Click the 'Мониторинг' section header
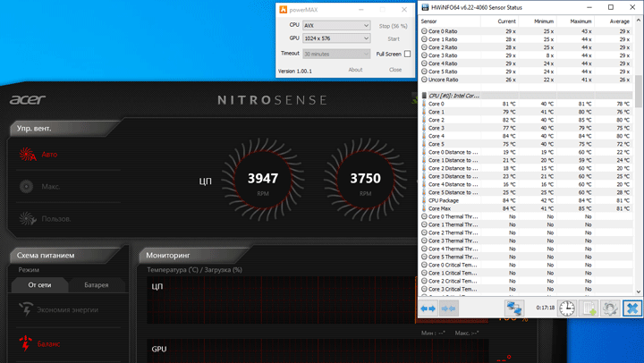The image size is (644, 363). coord(191,255)
